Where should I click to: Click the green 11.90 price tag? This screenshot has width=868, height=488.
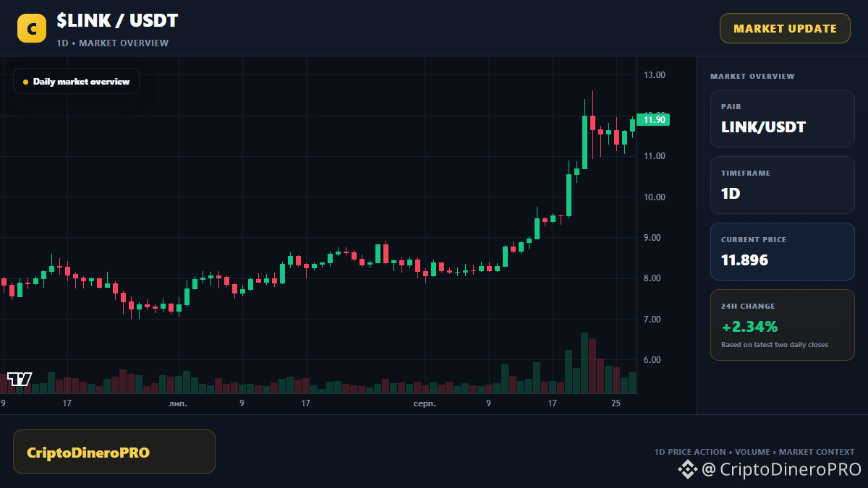653,120
